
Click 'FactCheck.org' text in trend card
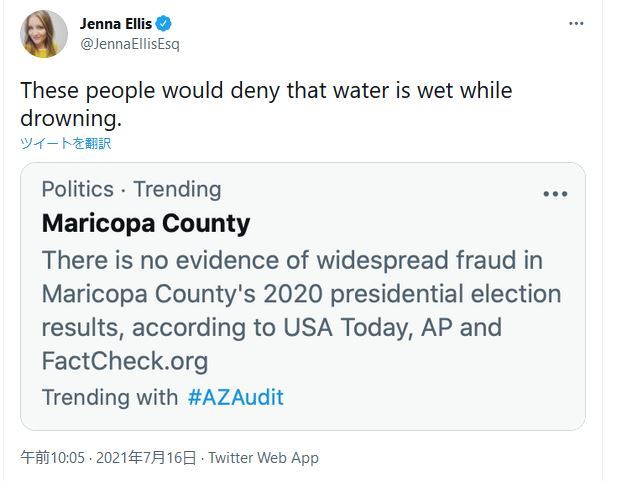click(x=125, y=361)
